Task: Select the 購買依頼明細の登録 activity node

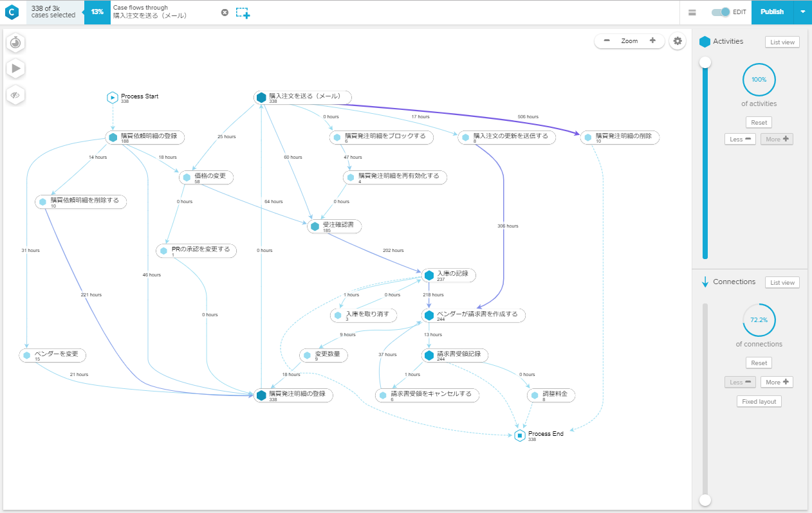Action: pos(145,138)
